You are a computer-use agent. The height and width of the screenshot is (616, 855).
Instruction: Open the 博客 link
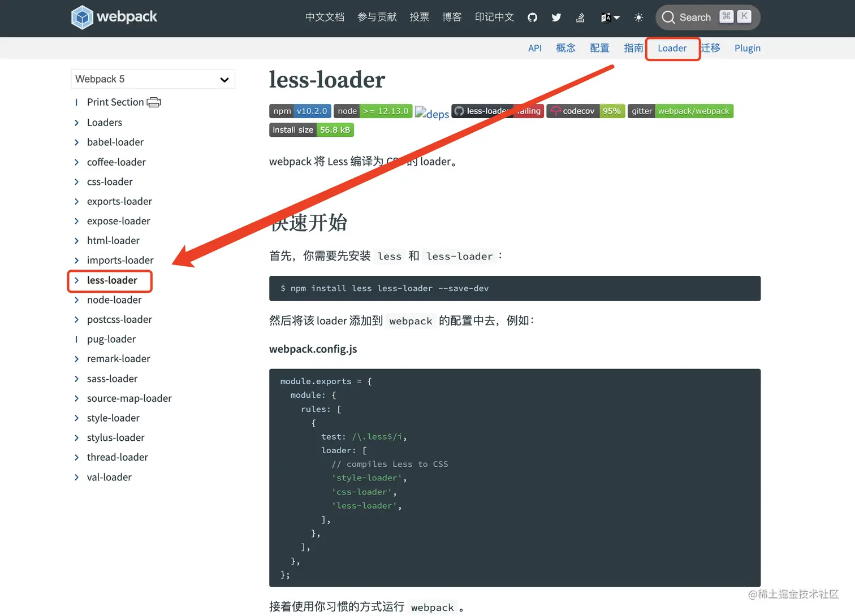pos(452,17)
